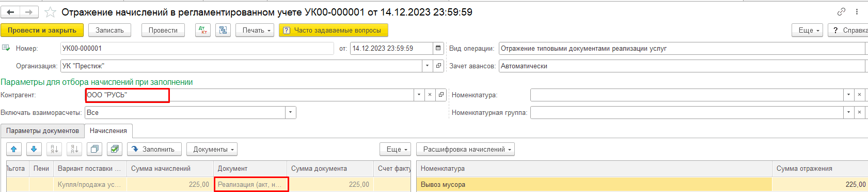
Task: Click the document status icon beside Номер
Action: (x=6, y=48)
